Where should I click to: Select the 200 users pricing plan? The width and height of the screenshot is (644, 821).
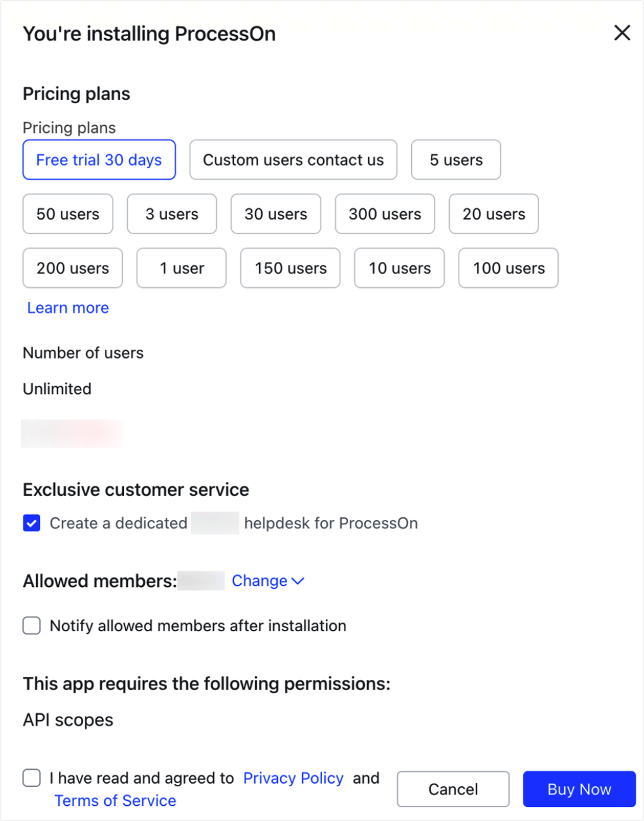pos(72,268)
